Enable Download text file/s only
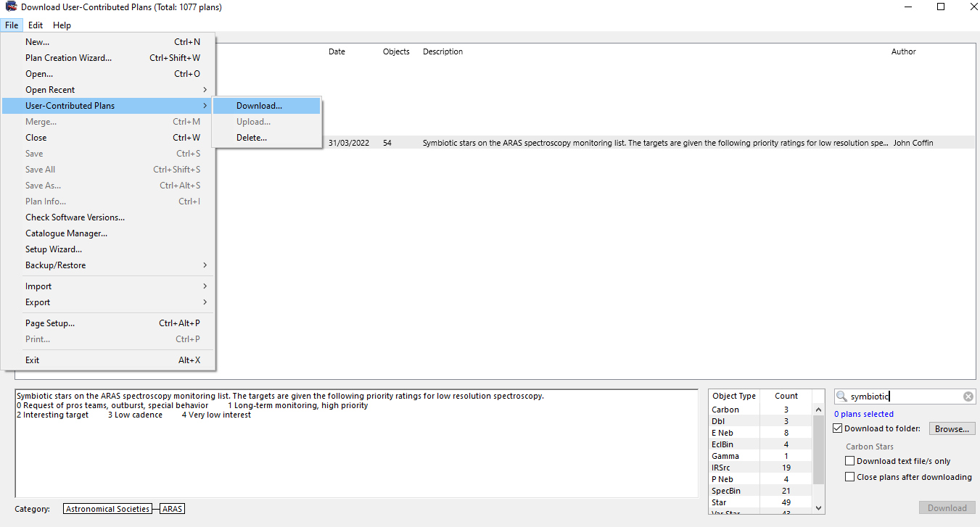The height and width of the screenshot is (527, 980). click(x=850, y=461)
